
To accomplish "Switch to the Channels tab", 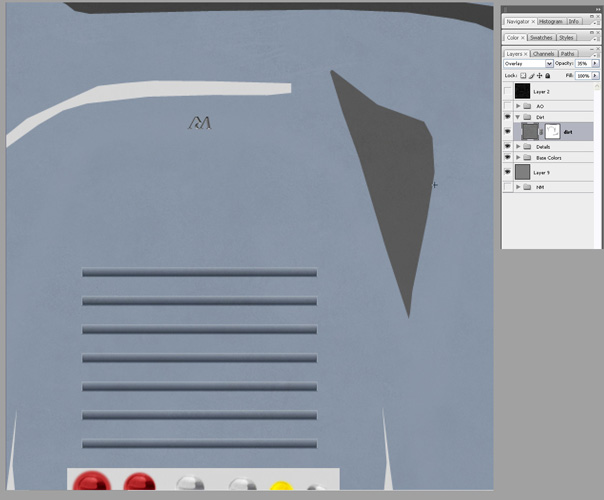I will pyautogui.click(x=543, y=53).
